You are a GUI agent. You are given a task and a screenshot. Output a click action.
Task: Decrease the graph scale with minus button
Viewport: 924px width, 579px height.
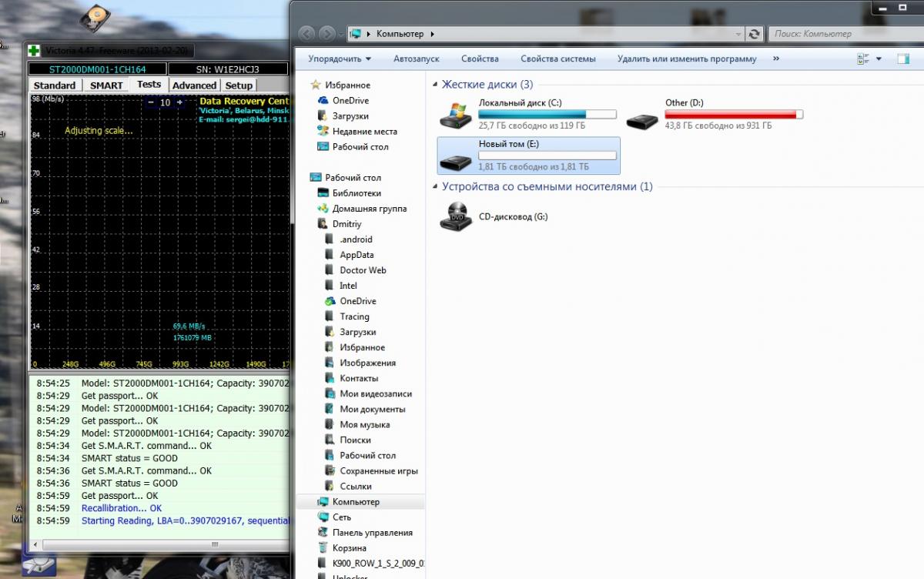[152, 102]
